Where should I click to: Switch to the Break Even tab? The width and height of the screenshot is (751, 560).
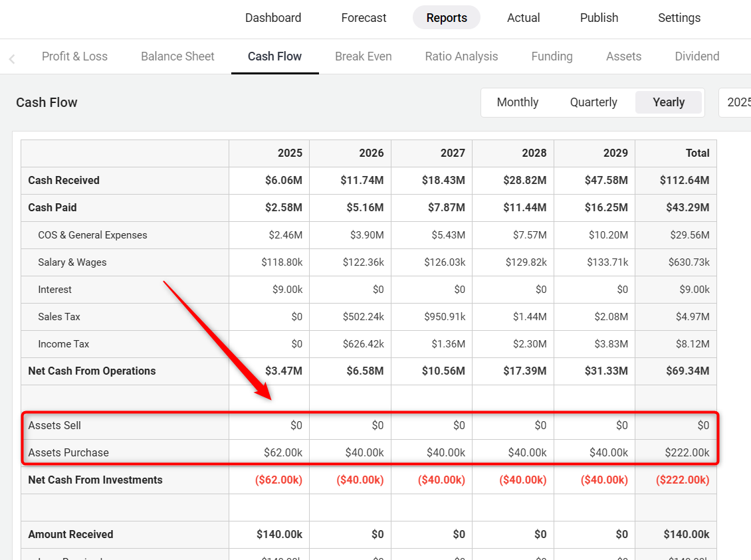[363, 56]
